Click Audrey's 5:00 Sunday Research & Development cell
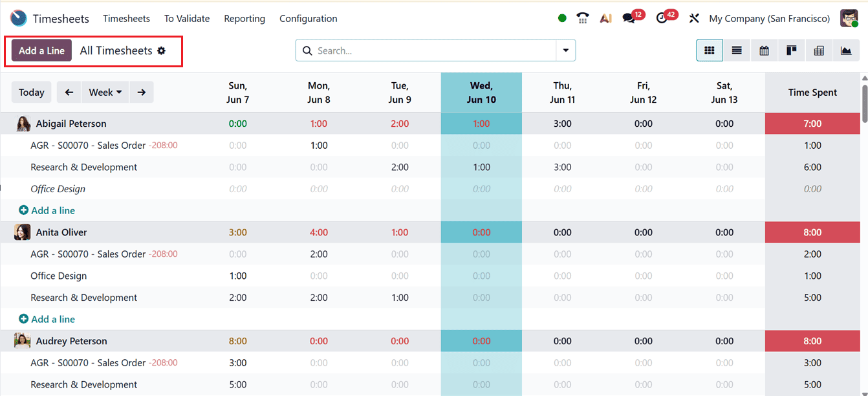 click(x=238, y=384)
